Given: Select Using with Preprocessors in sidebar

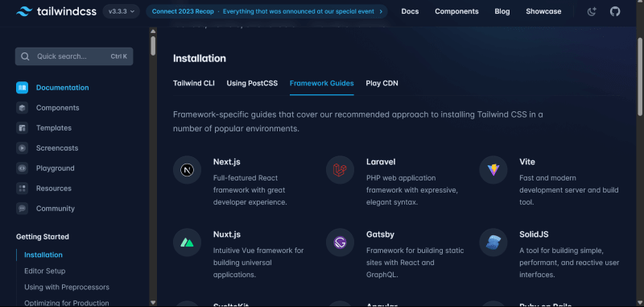Looking at the screenshot, I should tap(67, 287).
